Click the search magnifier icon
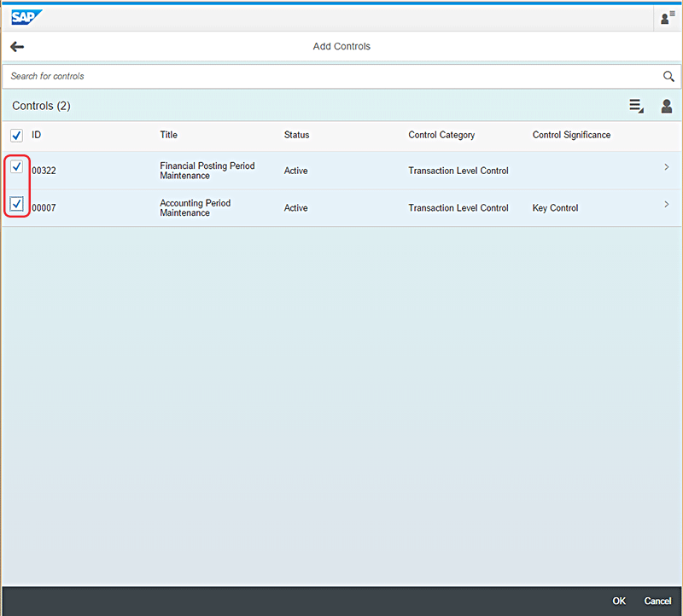Viewport: 683px width, 616px height. click(668, 77)
